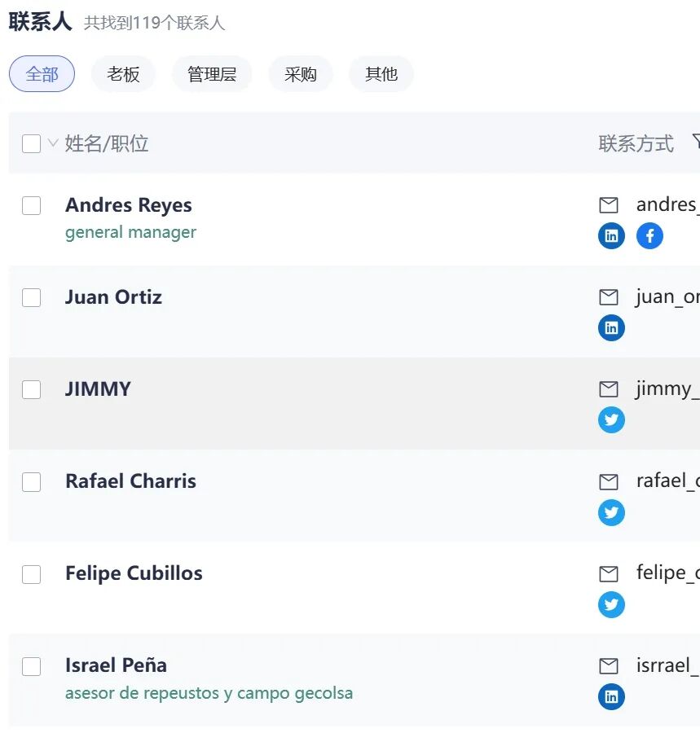This screenshot has width=700, height=746.
Task: Click the email icon beside Rafael Charris
Action: (x=608, y=481)
